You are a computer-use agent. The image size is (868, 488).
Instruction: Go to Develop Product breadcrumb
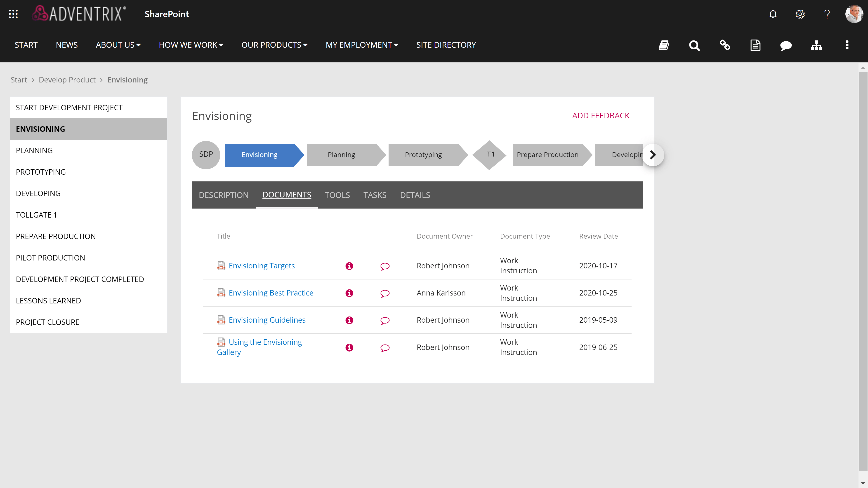coord(67,80)
